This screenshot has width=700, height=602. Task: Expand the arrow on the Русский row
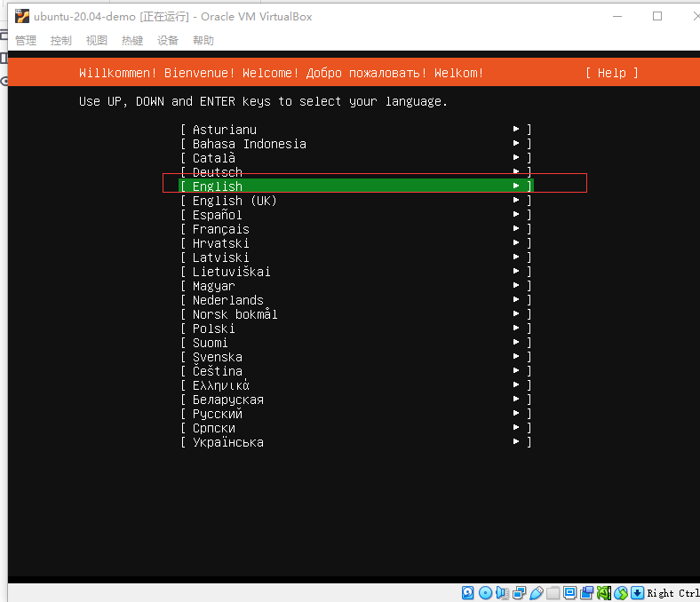click(516, 413)
